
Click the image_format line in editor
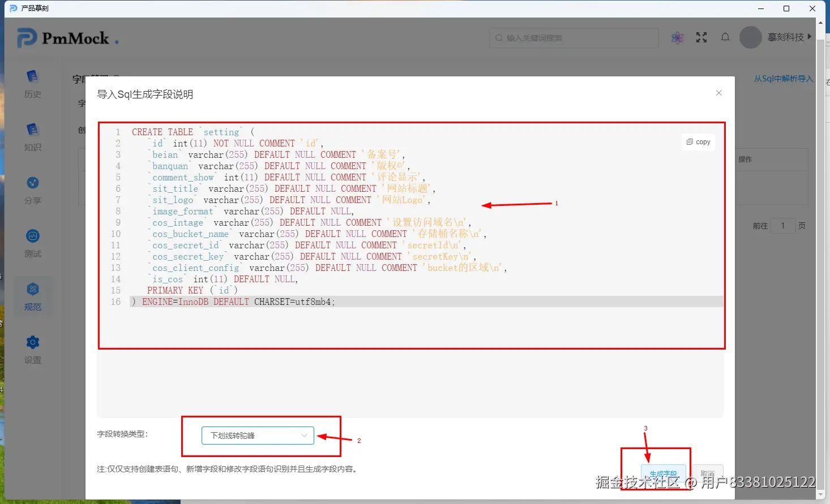tap(251, 211)
